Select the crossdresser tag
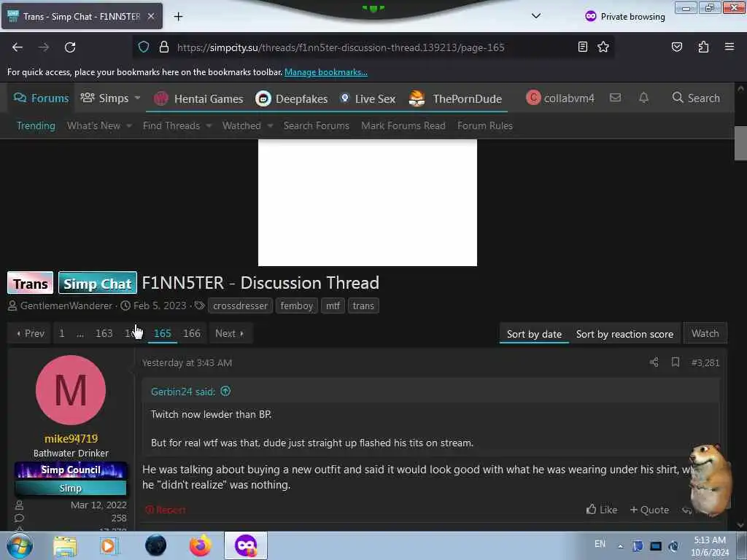The height and width of the screenshot is (560, 747). click(x=240, y=306)
